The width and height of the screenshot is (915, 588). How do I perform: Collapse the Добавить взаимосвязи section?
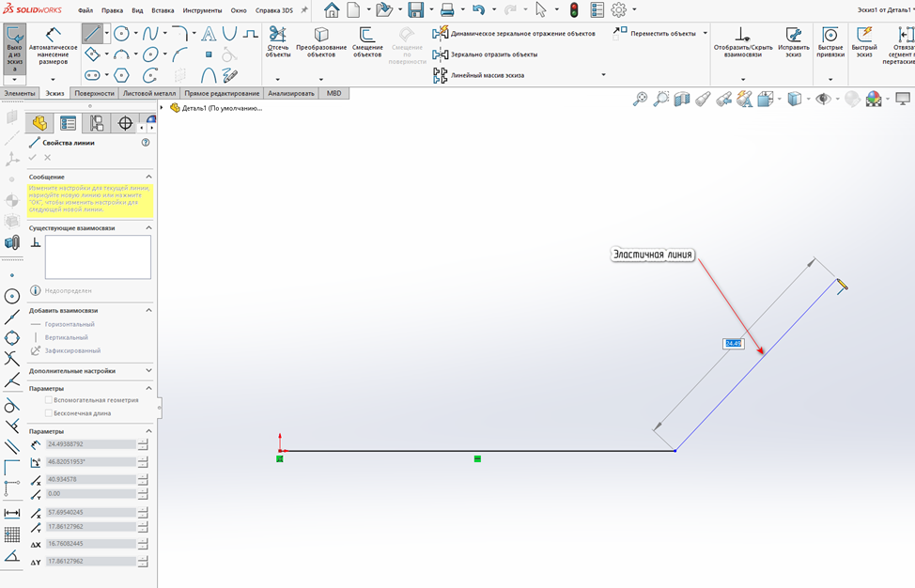point(148,310)
